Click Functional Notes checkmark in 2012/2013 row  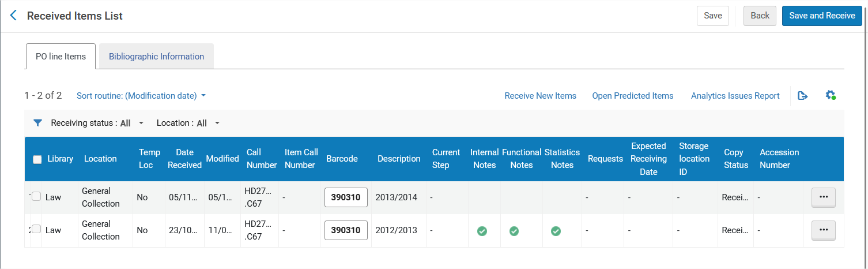pyautogui.click(x=514, y=231)
